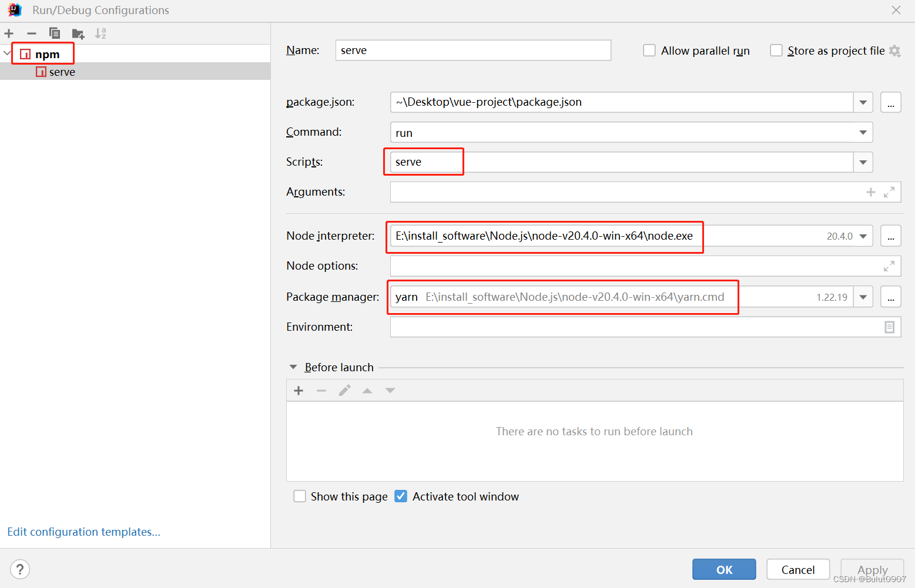Click the Node interpreter path text
The width and height of the screenshot is (915, 588).
[x=544, y=236]
